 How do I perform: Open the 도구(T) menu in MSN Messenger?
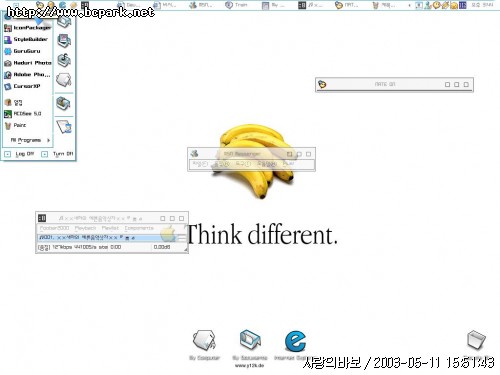pos(243,164)
